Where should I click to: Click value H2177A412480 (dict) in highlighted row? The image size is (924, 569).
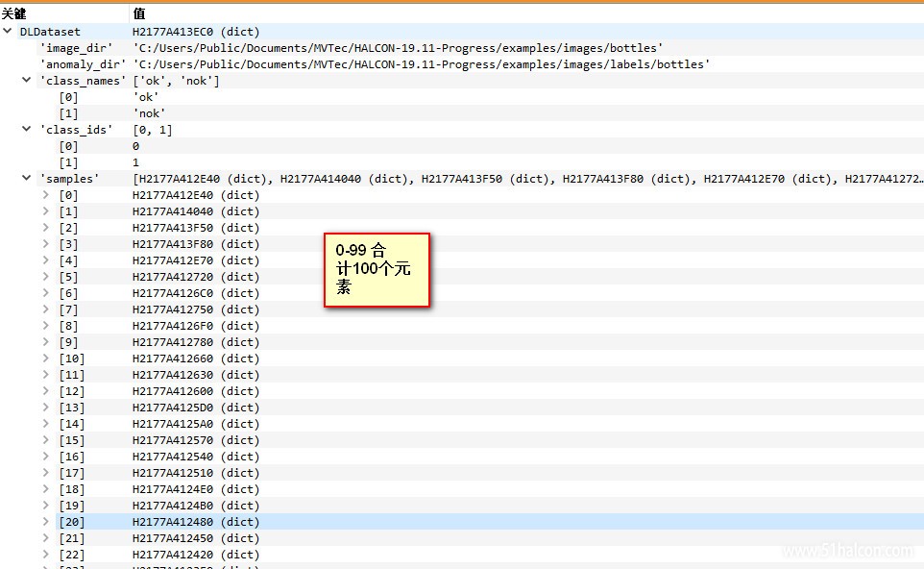196,522
